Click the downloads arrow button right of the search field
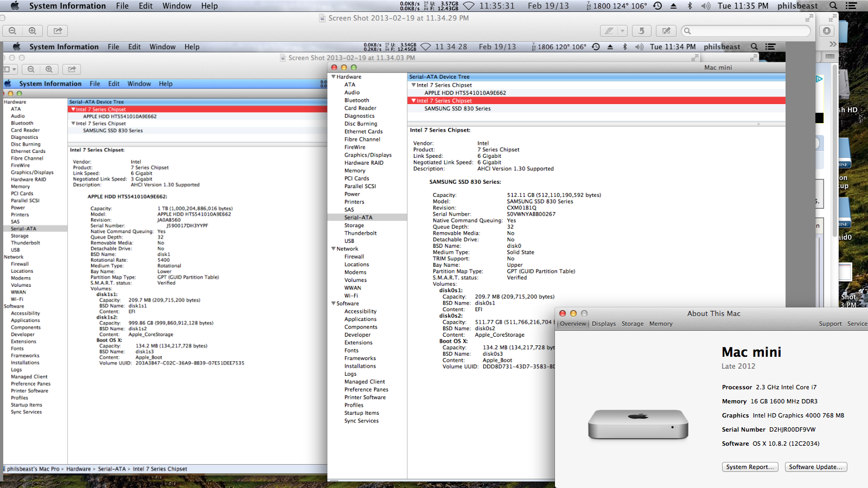The height and width of the screenshot is (488, 868). tap(827, 31)
